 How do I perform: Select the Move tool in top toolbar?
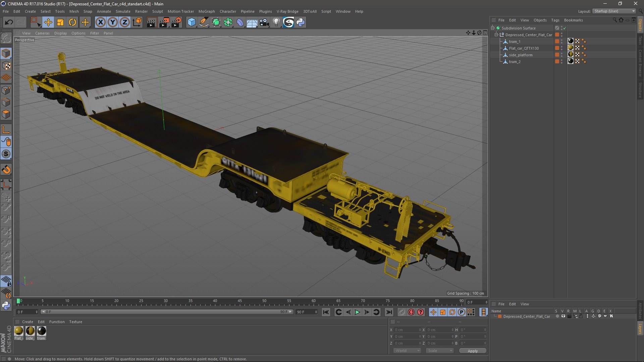point(48,22)
